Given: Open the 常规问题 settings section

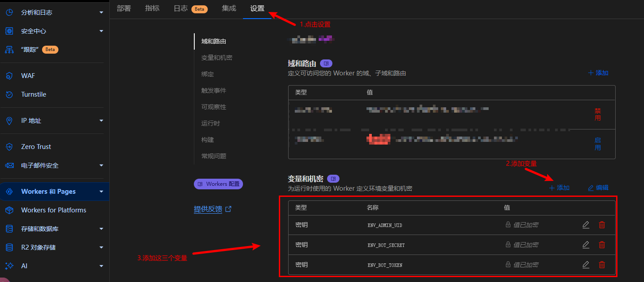Looking at the screenshot, I should [214, 156].
